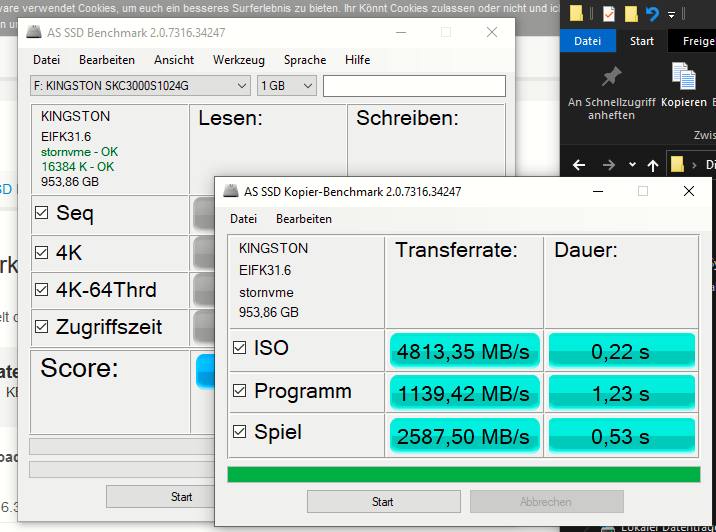Click the ISO duration 0,22 s result
The image size is (716, 532).
[621, 351]
